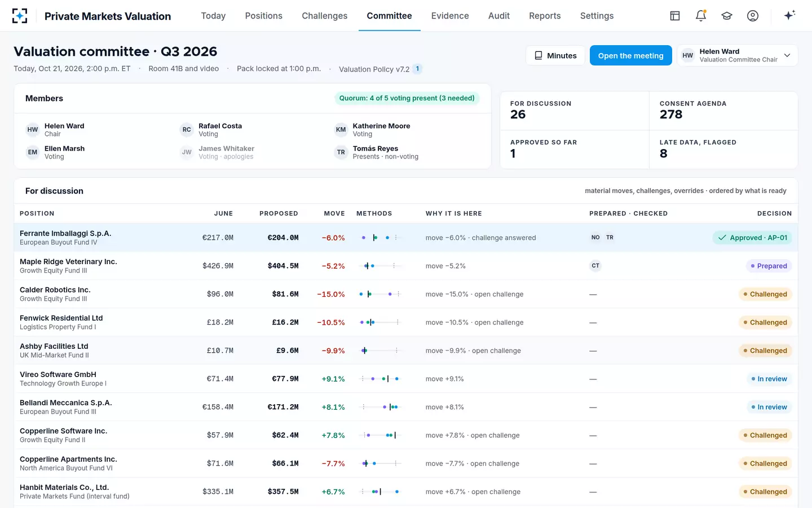Click the Quorum status pill
Screen dimensions: 812x508
407,98
